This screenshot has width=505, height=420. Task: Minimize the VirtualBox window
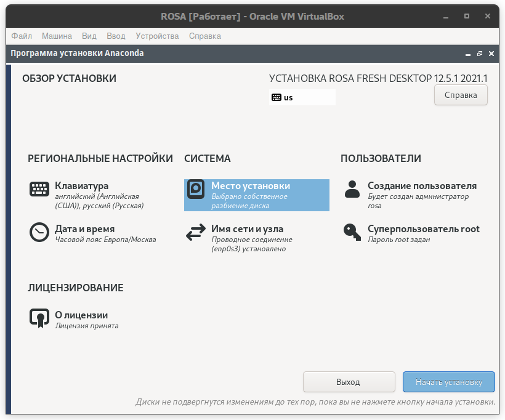(x=446, y=17)
